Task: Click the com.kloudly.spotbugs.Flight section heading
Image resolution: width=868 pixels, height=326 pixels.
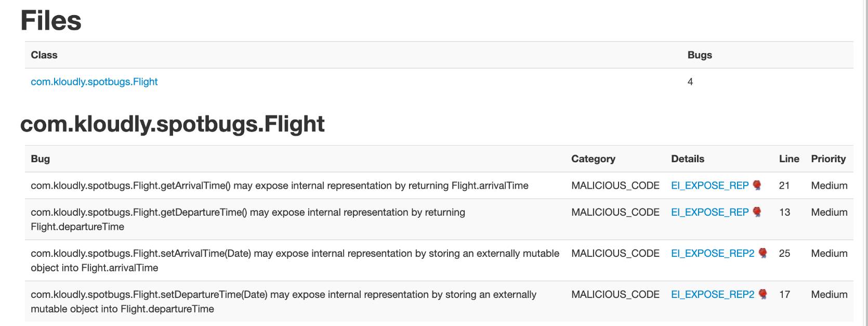Action: point(173,124)
